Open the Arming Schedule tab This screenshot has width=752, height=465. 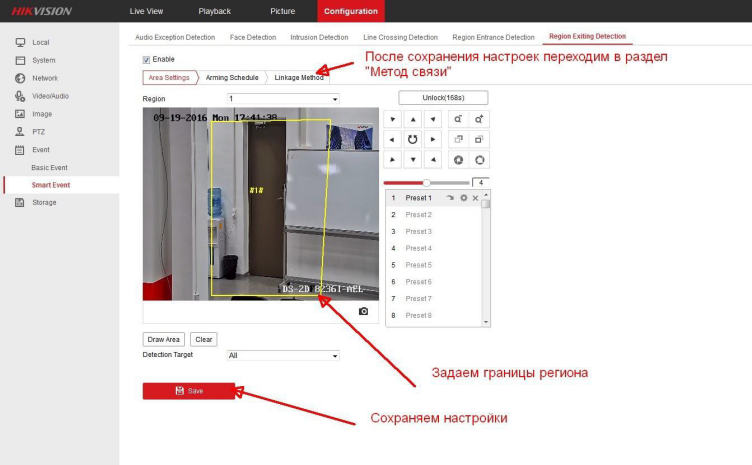231,77
